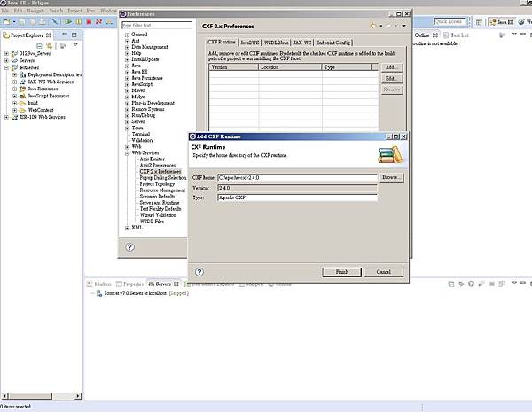
Task: Click the green Resume debug icon
Action: (68, 22)
